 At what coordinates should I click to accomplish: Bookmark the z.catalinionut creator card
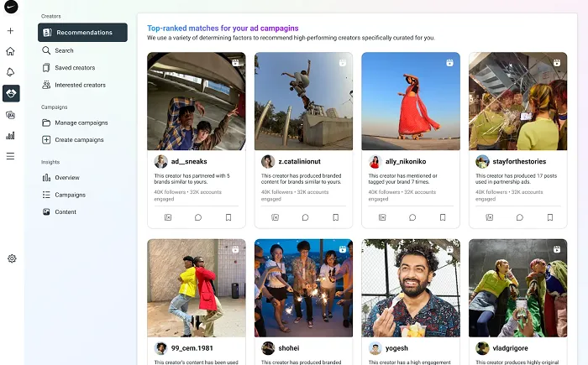(335, 217)
